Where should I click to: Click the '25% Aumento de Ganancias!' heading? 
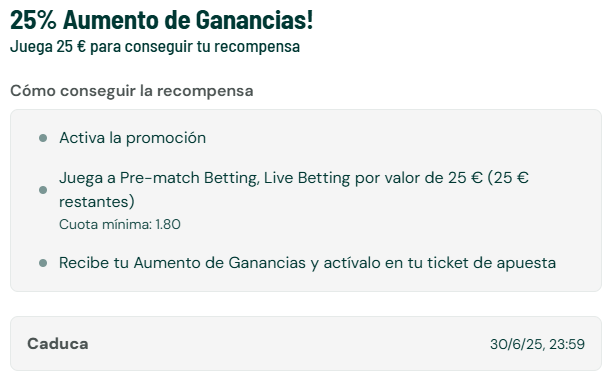click(x=162, y=20)
